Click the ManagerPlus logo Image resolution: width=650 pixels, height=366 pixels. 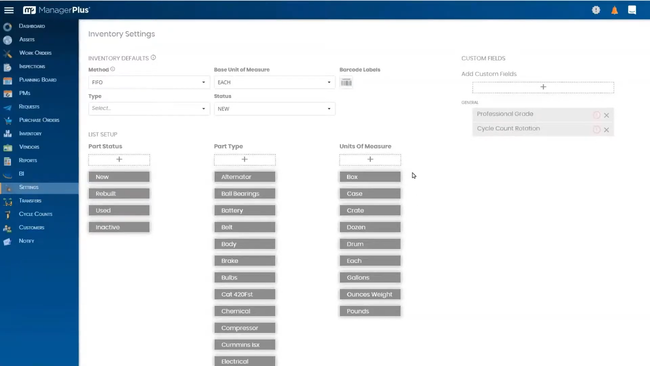click(x=56, y=10)
